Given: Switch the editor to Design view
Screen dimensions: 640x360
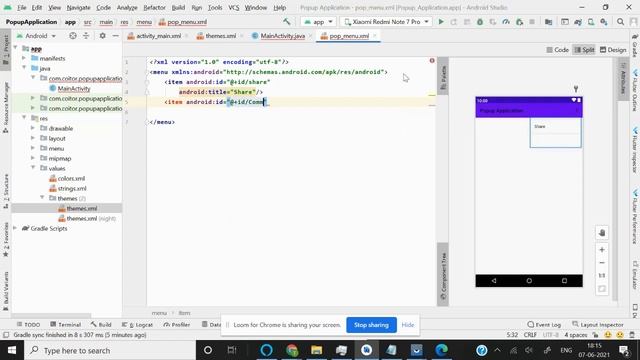Looking at the screenshot, I should click(x=613, y=50).
